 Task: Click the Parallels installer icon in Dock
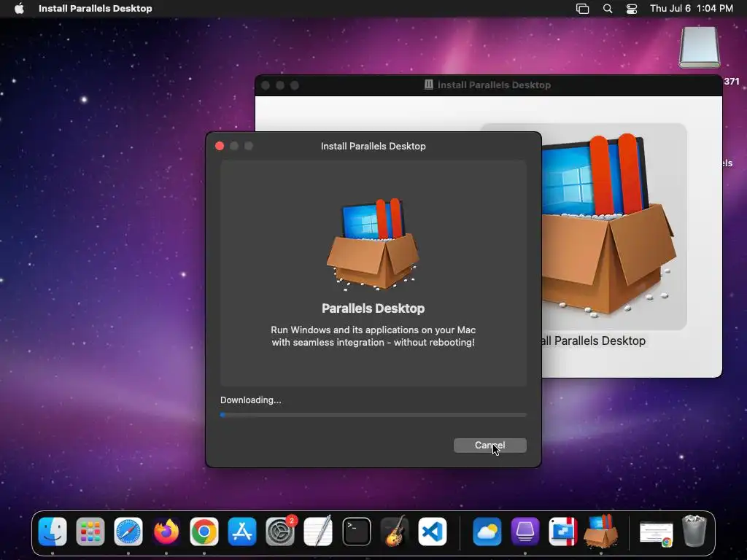601,531
